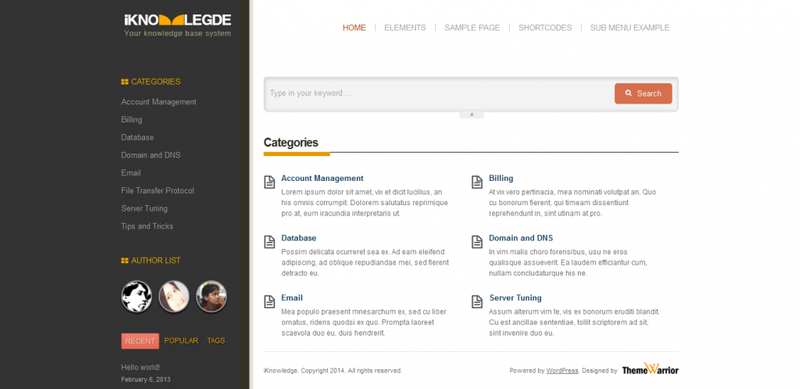
Task: Follow the WordPress link in footer
Action: 562,371
